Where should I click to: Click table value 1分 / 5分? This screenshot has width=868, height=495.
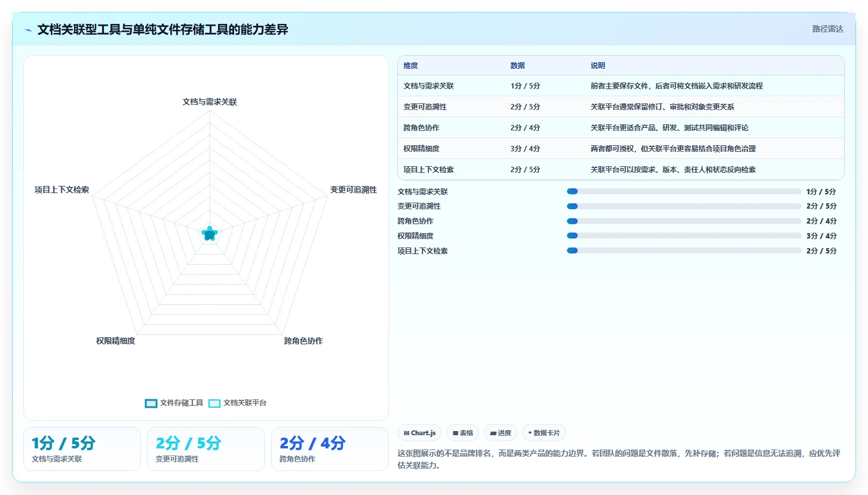[525, 86]
